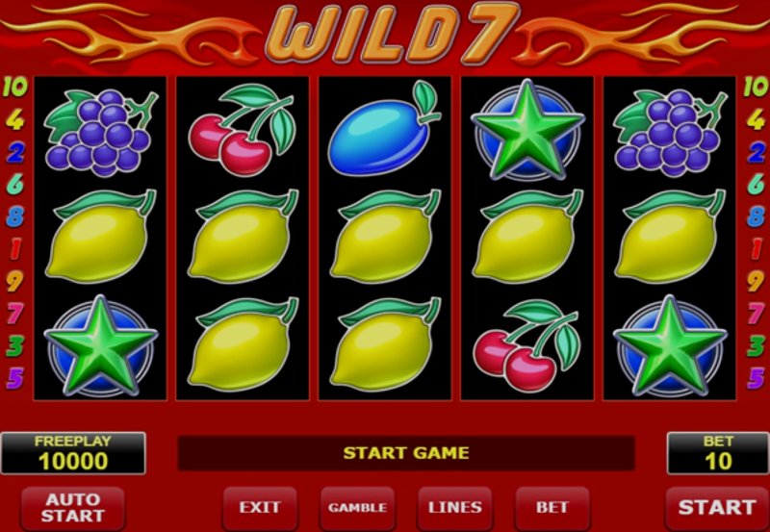This screenshot has height=532, width=770.
Task: Click the green star at bottom of reel five
Action: pyautogui.click(x=670, y=345)
